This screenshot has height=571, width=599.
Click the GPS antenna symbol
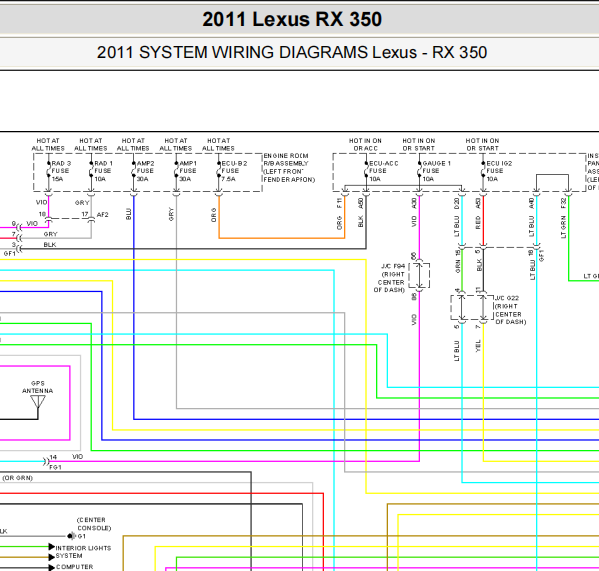click(38, 402)
